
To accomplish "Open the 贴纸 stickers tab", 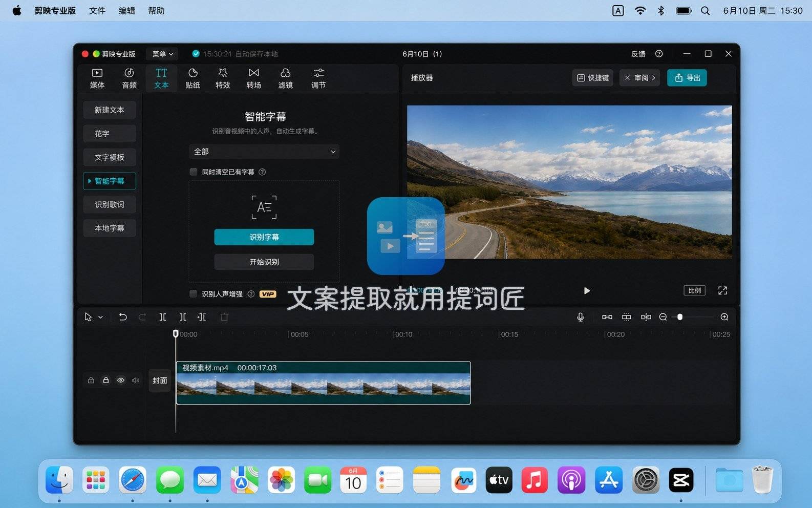I will click(x=193, y=78).
